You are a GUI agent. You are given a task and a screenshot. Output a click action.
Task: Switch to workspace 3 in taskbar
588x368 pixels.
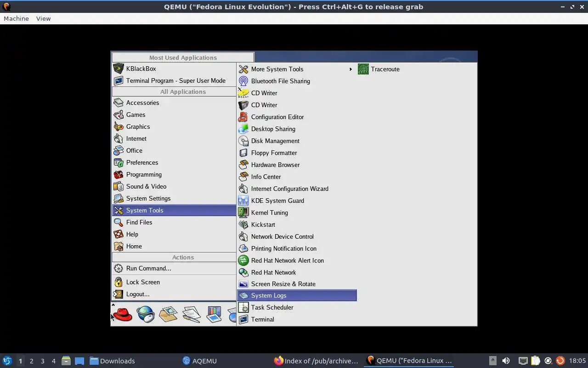point(42,361)
